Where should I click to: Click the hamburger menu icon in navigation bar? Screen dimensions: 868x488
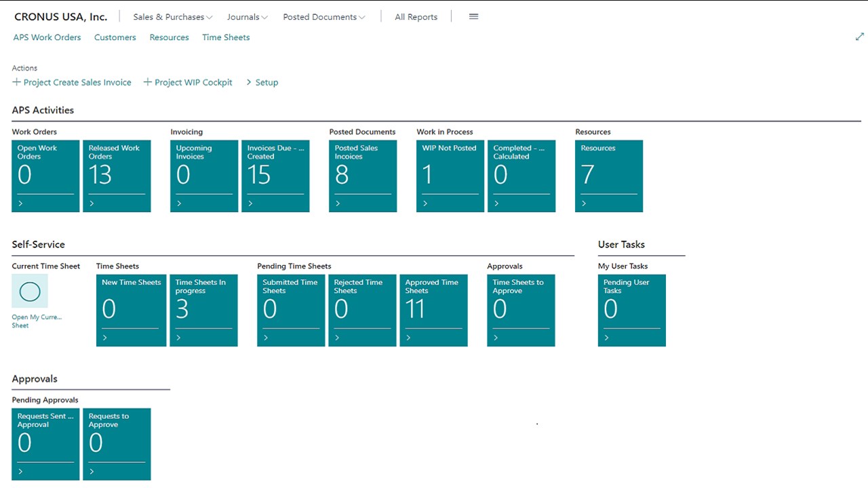coord(473,17)
